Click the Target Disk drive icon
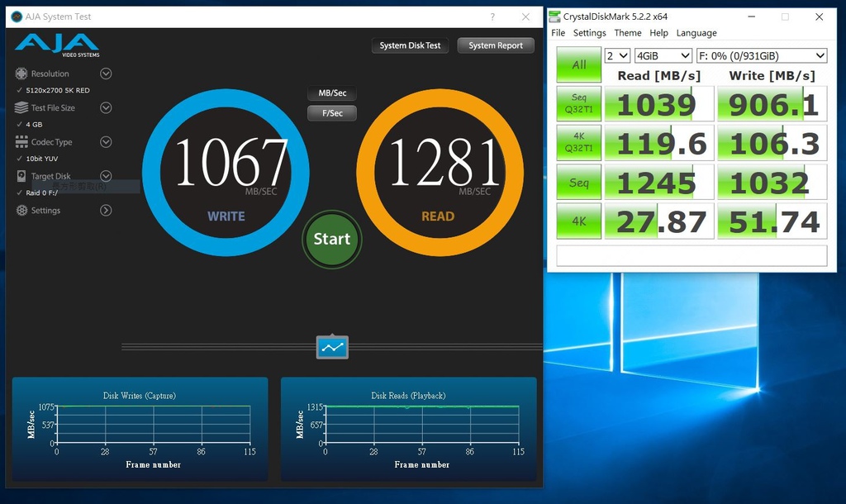Image resolution: width=846 pixels, height=504 pixels. (21, 176)
